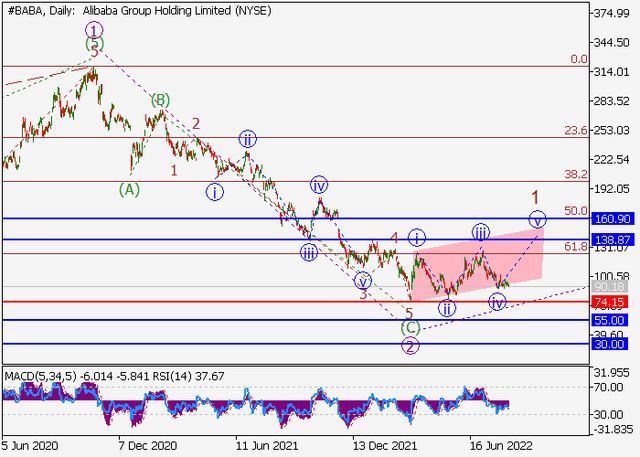Select the red 74.15 price level tag

tap(609, 302)
